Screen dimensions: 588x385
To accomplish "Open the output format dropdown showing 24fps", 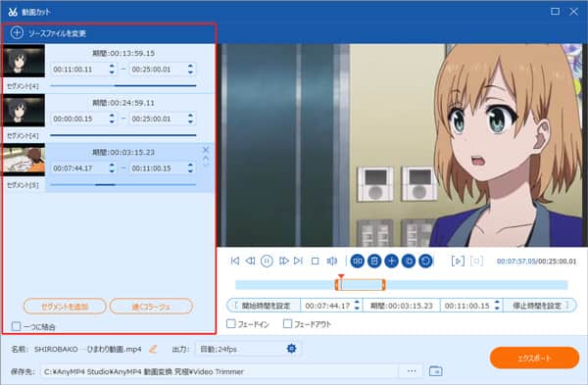I will tap(240, 349).
